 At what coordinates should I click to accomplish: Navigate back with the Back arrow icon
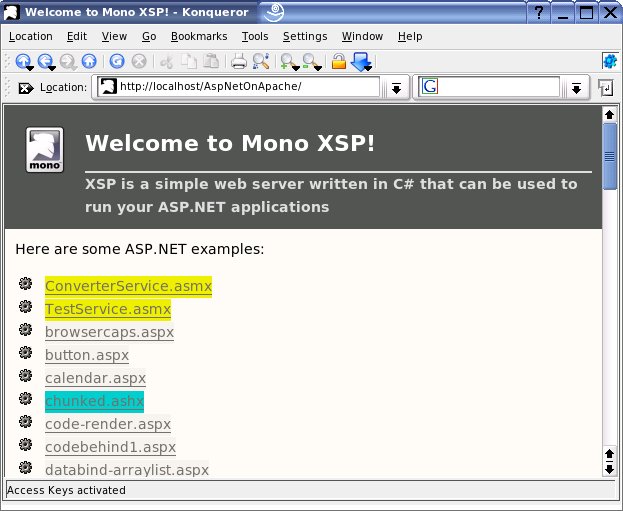coord(44,61)
